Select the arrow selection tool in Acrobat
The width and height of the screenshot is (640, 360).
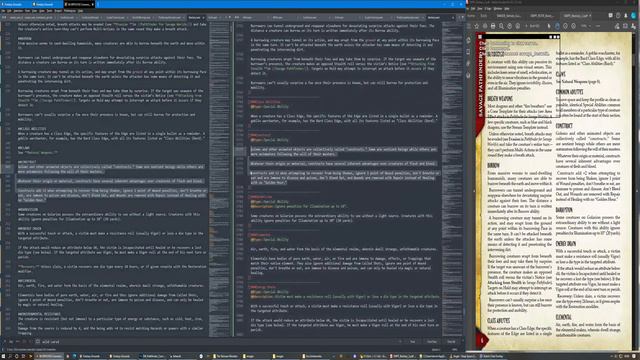tap(549, 26)
